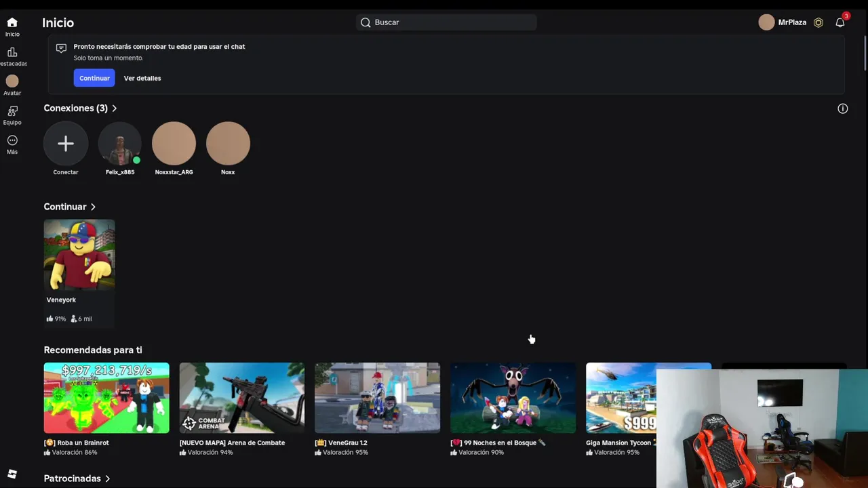Open the Más menu in sidebar
The height and width of the screenshot is (488, 868).
(x=12, y=140)
